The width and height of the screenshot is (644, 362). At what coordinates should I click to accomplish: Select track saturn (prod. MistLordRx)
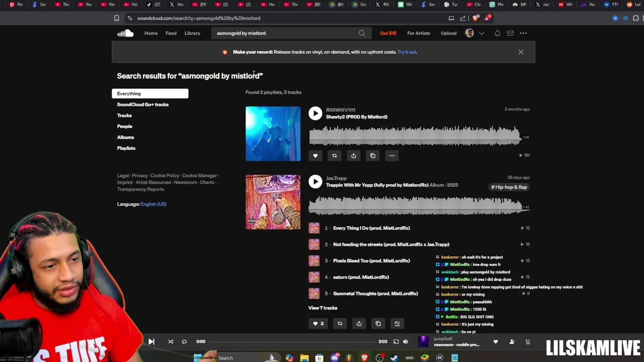point(361,277)
